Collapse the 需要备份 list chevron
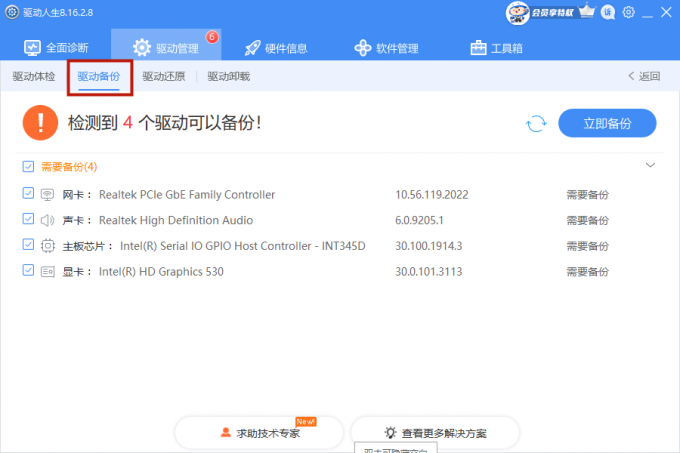 pyautogui.click(x=650, y=165)
